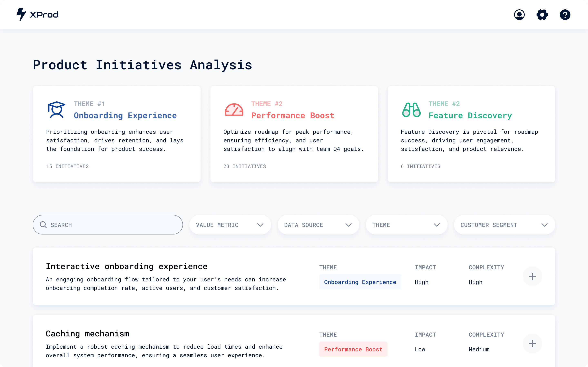This screenshot has width=588, height=367.
Task: Open the user profile icon
Action: click(x=519, y=14)
